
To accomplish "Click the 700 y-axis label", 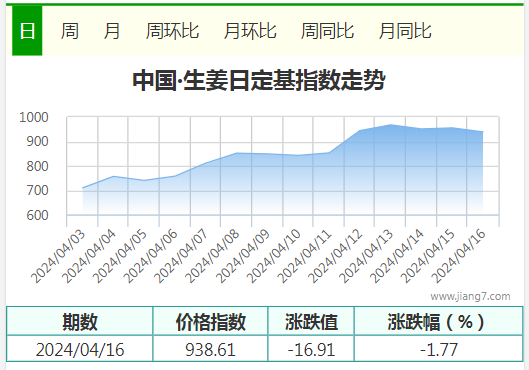I will (37, 191).
